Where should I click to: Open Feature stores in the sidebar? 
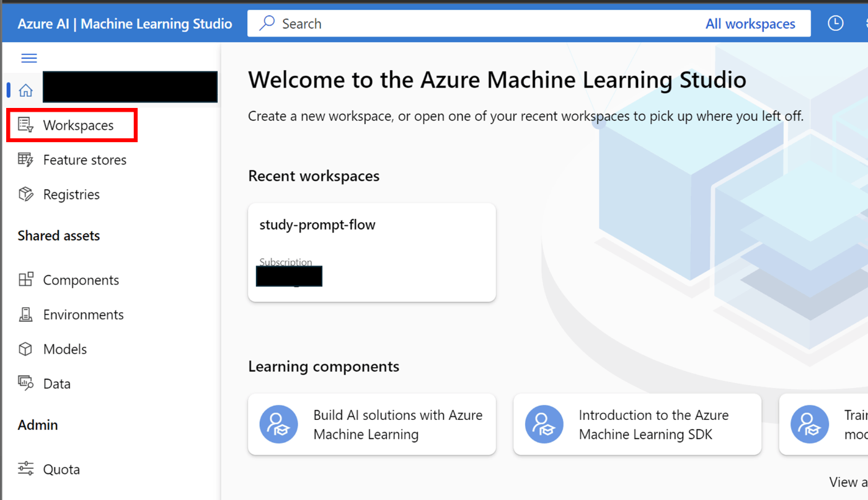point(84,160)
